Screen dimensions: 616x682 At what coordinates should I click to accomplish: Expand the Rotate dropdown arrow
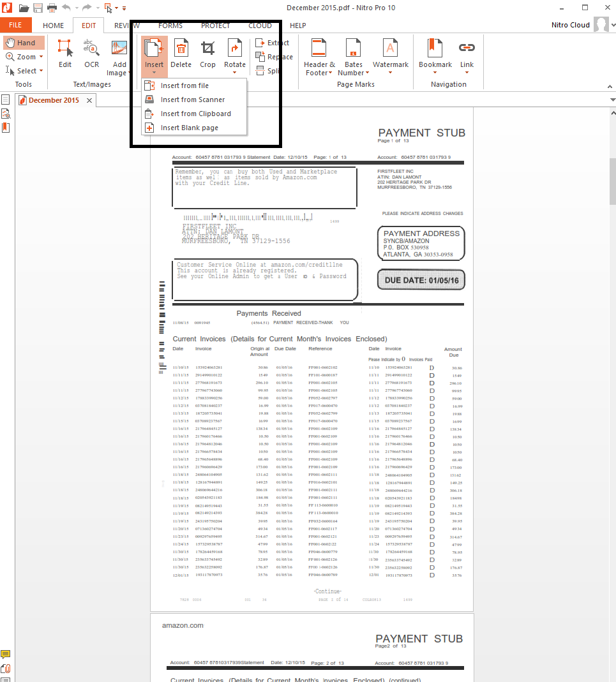[x=235, y=73]
